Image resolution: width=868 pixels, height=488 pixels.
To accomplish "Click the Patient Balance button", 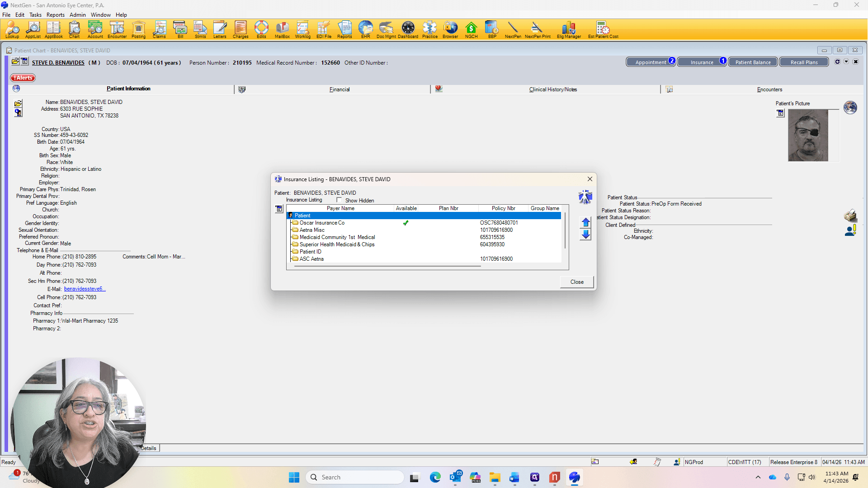I will [x=753, y=62].
